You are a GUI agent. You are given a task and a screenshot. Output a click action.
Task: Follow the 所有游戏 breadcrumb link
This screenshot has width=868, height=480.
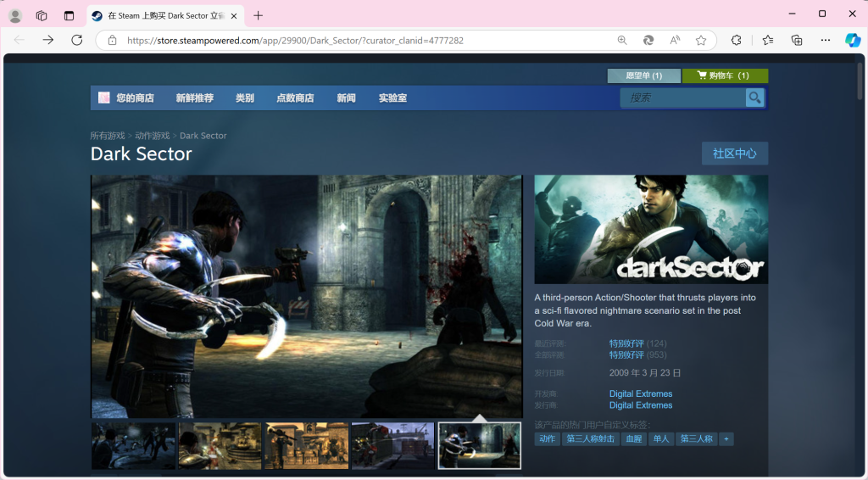coord(108,136)
